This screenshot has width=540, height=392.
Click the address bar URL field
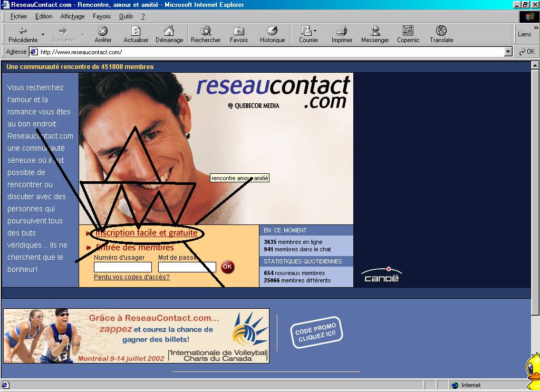(x=271, y=52)
